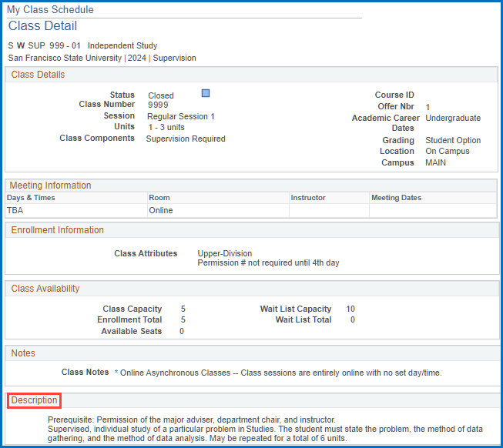This screenshot has height=448, width=503.
Task: Click the Available Seats value 0
Action: (182, 331)
